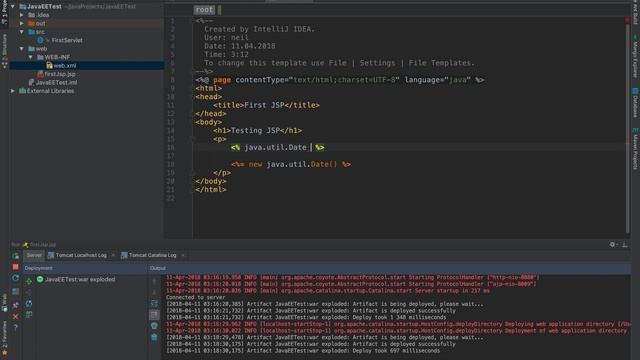640x360 pixels.
Task: Stop the running Tomcat server
Action: (16, 267)
